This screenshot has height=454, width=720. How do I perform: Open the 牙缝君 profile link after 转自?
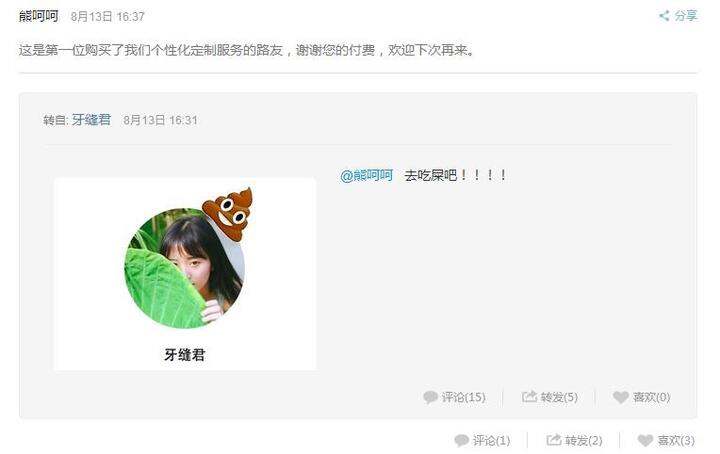click(91, 120)
